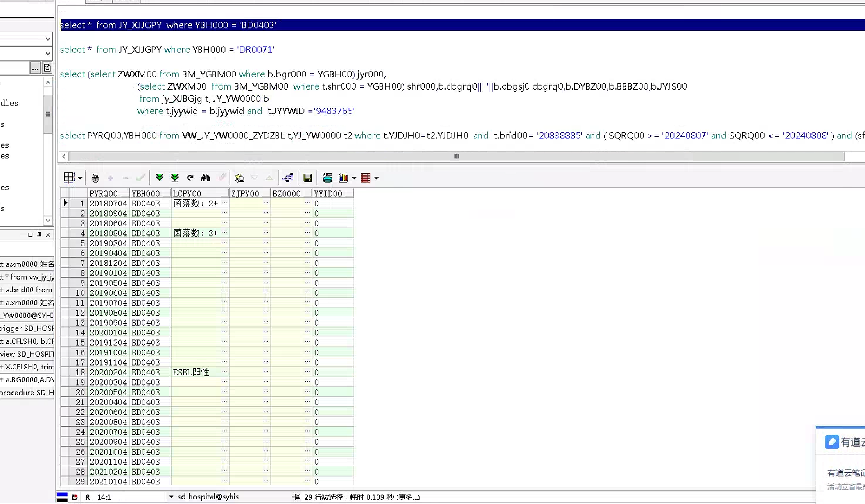Click ellipsis button in row 18 LCPY00
The image size is (865, 504).
[224, 371]
